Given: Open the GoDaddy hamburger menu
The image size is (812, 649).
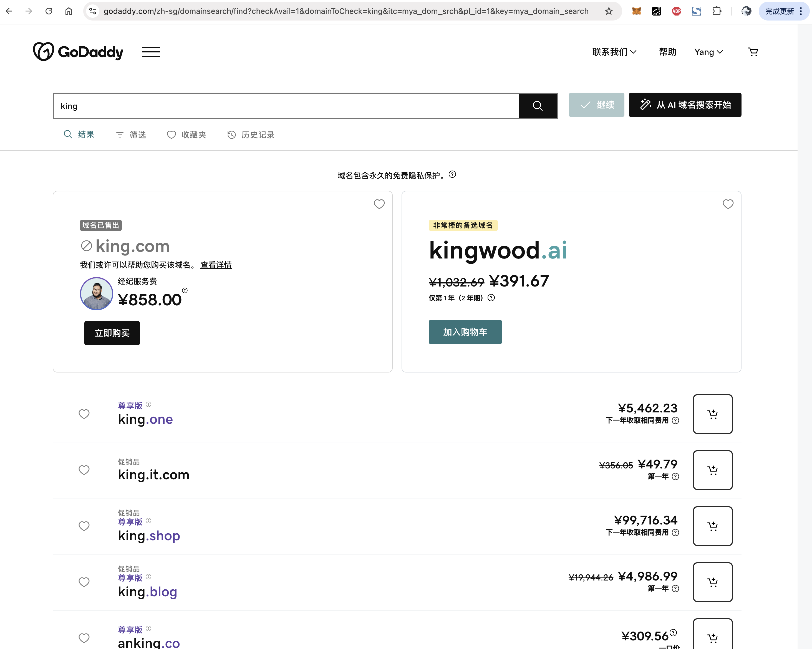Looking at the screenshot, I should coord(151,52).
